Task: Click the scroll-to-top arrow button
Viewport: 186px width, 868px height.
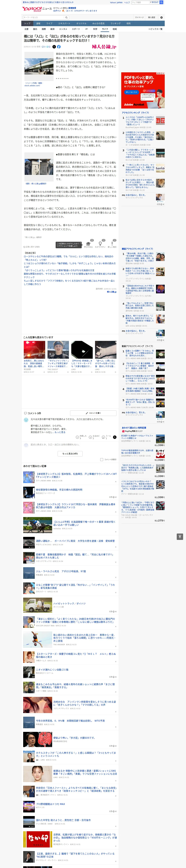Action: 180,537
